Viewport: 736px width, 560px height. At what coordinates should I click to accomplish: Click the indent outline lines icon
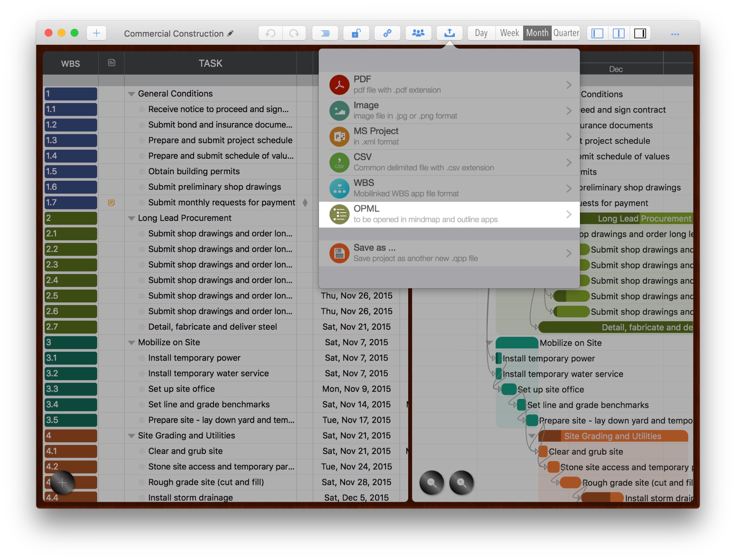pos(325,33)
